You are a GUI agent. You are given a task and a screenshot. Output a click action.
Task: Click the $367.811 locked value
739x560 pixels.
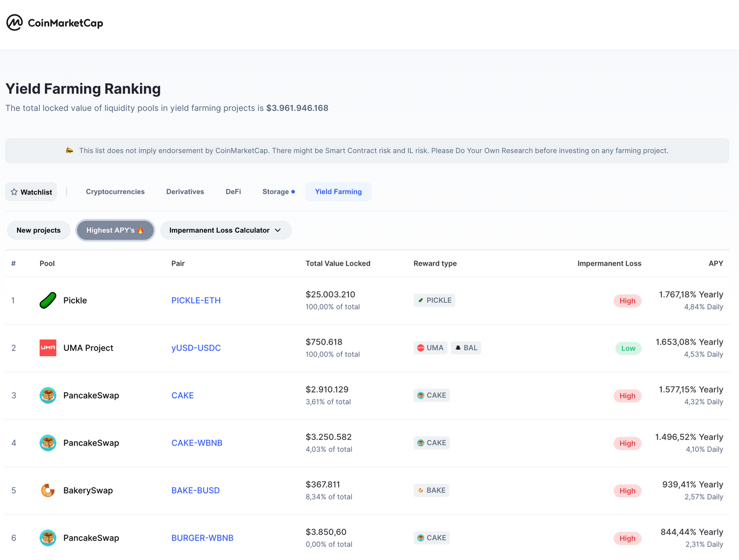pyautogui.click(x=323, y=484)
